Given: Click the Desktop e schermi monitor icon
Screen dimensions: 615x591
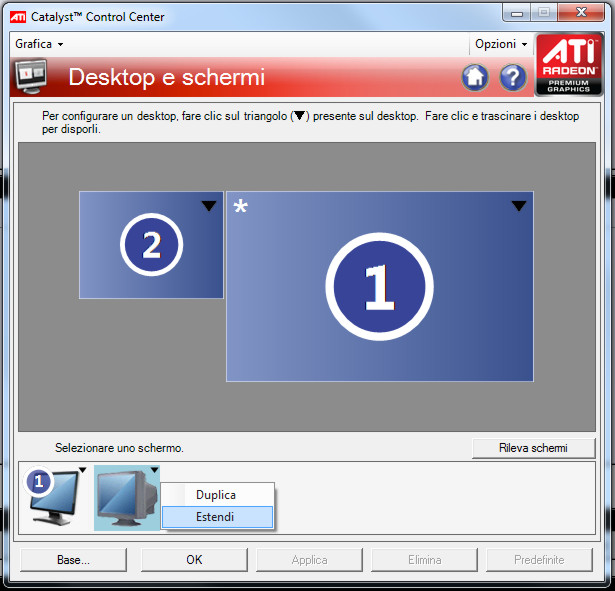Looking at the screenshot, I should pyautogui.click(x=31, y=76).
